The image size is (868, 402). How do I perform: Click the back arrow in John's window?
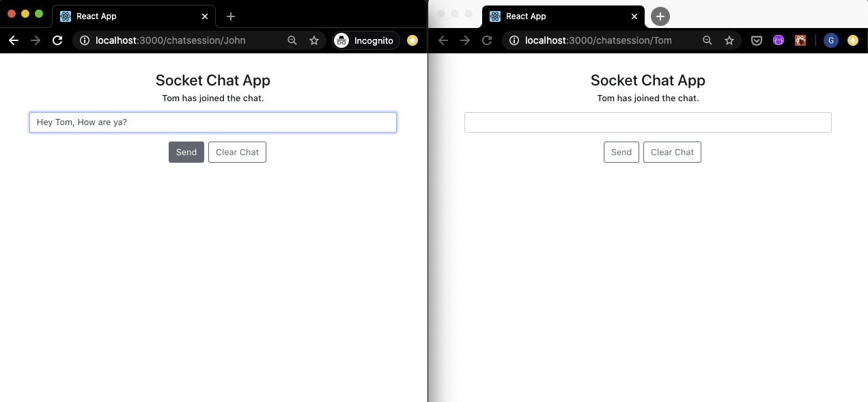(14, 40)
